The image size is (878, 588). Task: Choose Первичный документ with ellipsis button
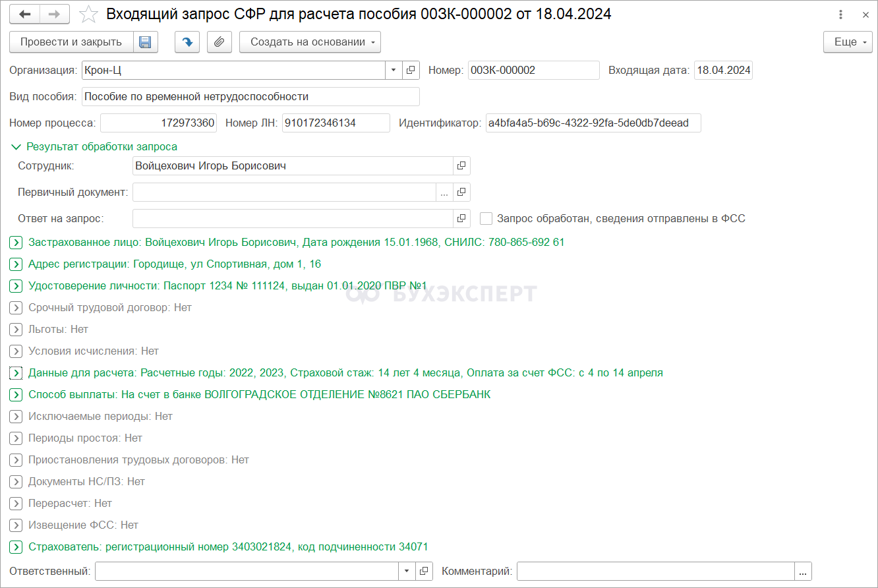[x=444, y=192]
